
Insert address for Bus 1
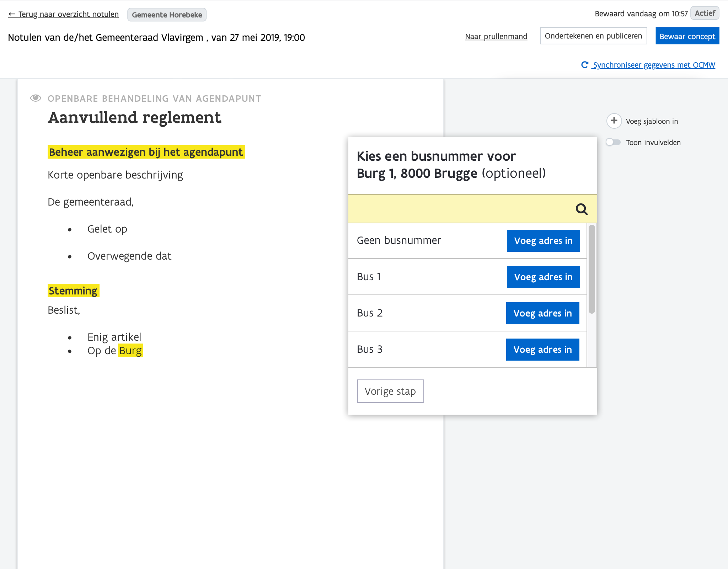[543, 277]
